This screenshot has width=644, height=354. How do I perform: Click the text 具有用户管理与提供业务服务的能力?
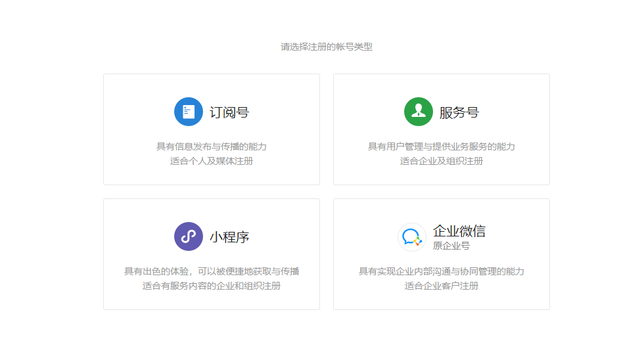tap(442, 146)
